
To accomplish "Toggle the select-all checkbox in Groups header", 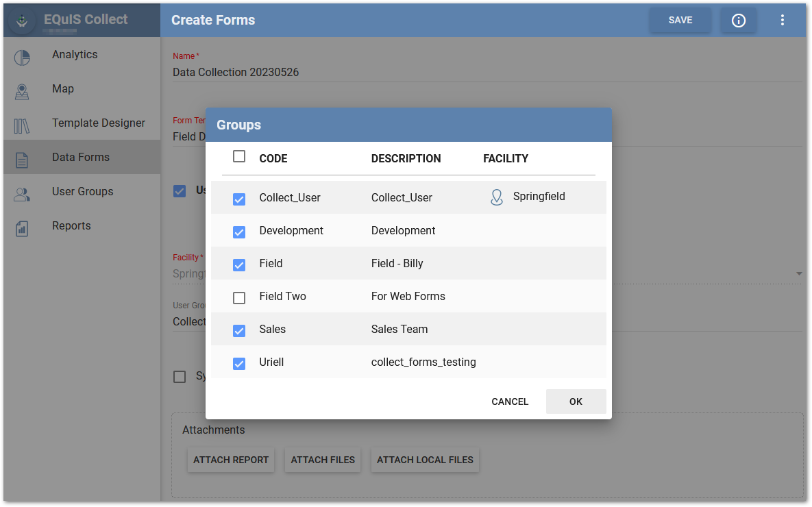I will pyautogui.click(x=239, y=157).
